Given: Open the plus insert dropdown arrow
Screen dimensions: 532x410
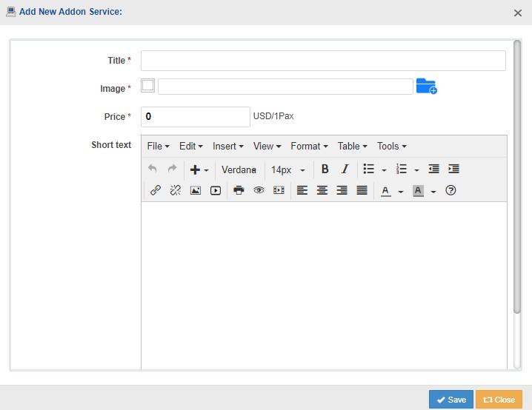Looking at the screenshot, I should point(206,170).
